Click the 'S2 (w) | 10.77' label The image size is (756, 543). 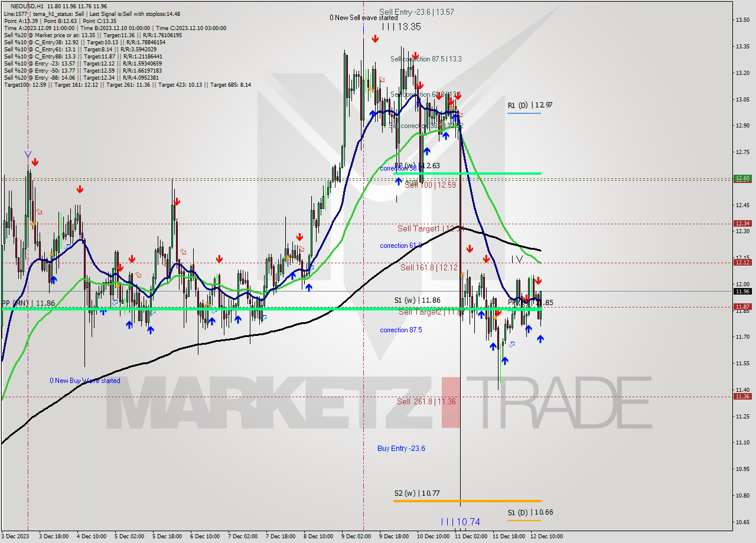tap(417, 493)
